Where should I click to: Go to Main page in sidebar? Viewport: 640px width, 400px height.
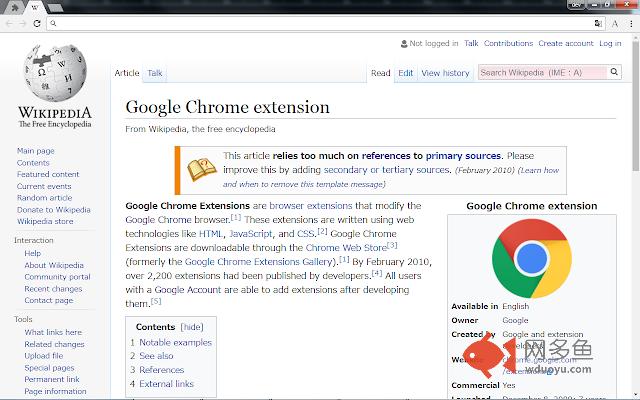[x=36, y=151]
